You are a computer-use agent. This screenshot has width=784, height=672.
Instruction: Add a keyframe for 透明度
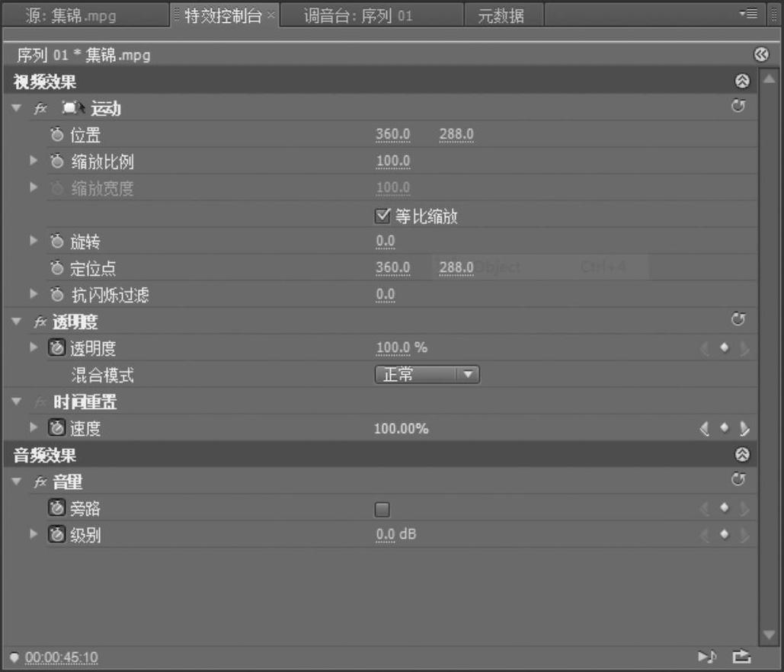click(x=724, y=347)
